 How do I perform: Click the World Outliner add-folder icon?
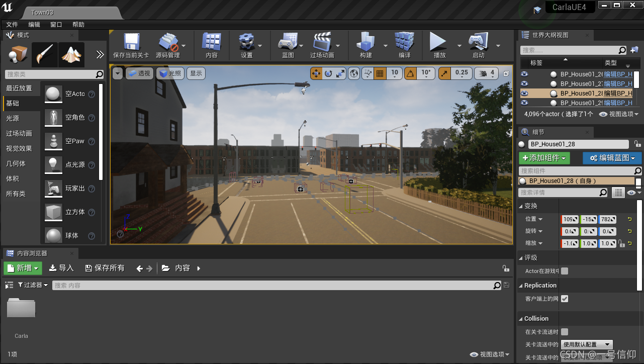click(x=634, y=50)
